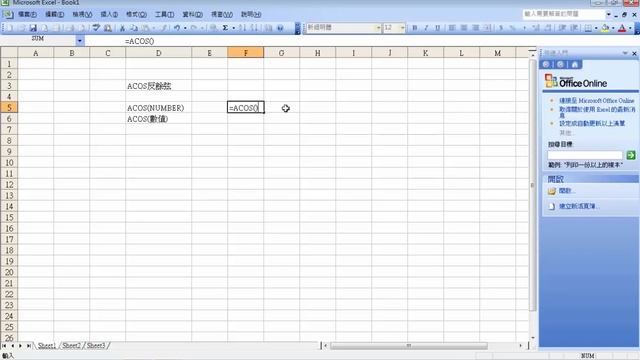Click the Sort ascending icon

[242, 28]
